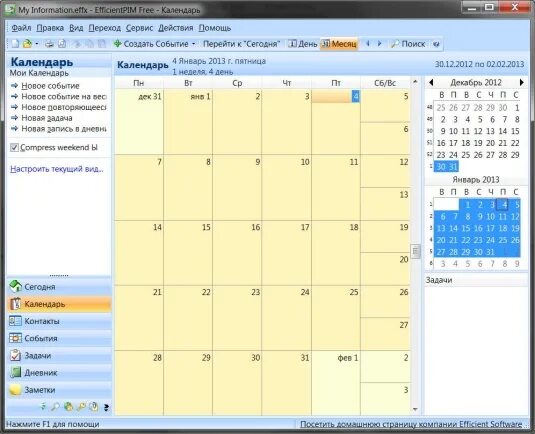Click Новое событие на весь день link

[64, 97]
